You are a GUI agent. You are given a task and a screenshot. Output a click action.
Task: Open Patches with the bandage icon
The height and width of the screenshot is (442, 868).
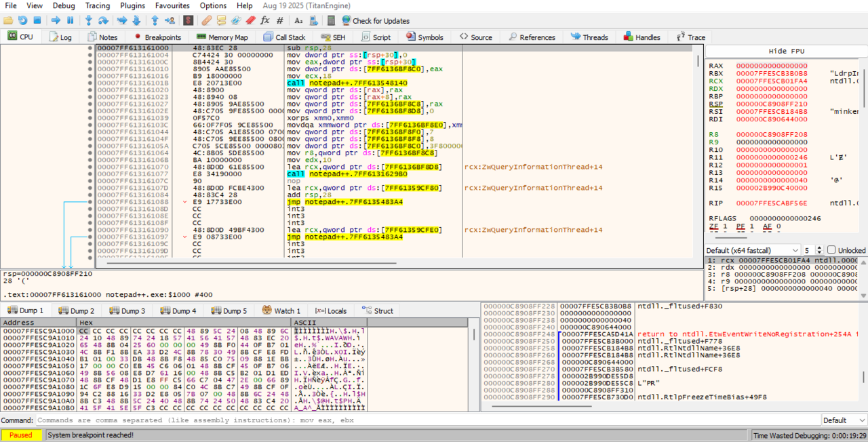click(207, 20)
